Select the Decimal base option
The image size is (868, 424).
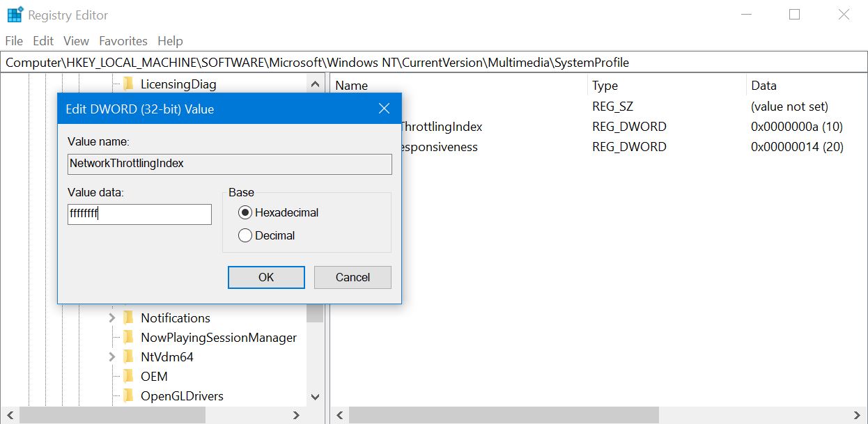pos(245,235)
